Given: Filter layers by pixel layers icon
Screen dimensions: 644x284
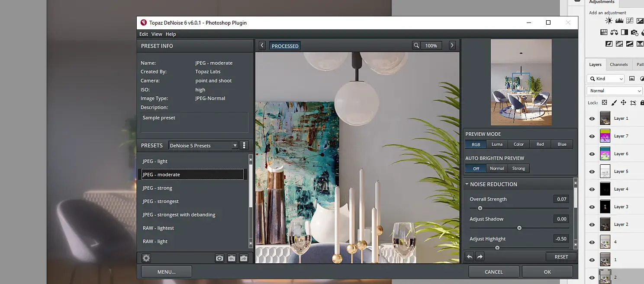Looking at the screenshot, I should pos(632,79).
